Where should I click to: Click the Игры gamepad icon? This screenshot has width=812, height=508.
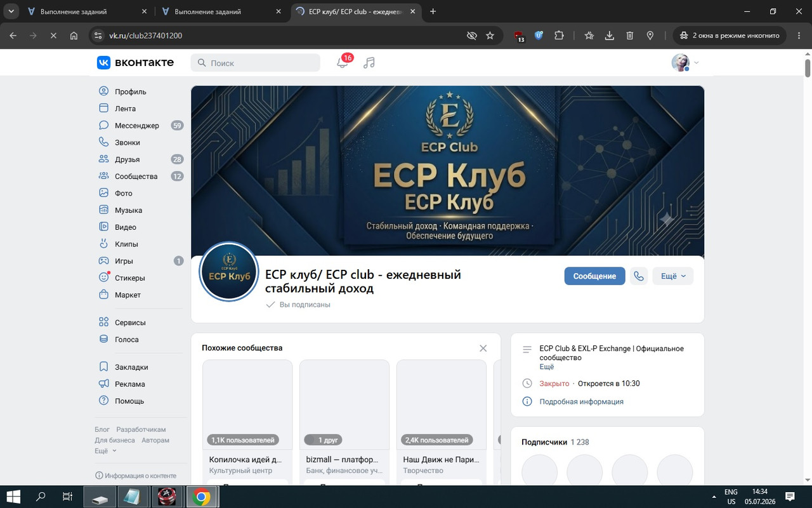click(x=104, y=261)
